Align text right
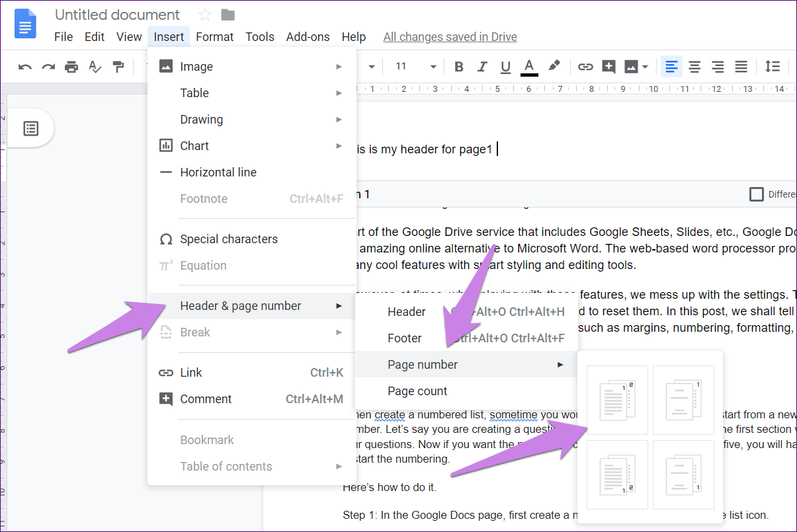 click(x=718, y=66)
